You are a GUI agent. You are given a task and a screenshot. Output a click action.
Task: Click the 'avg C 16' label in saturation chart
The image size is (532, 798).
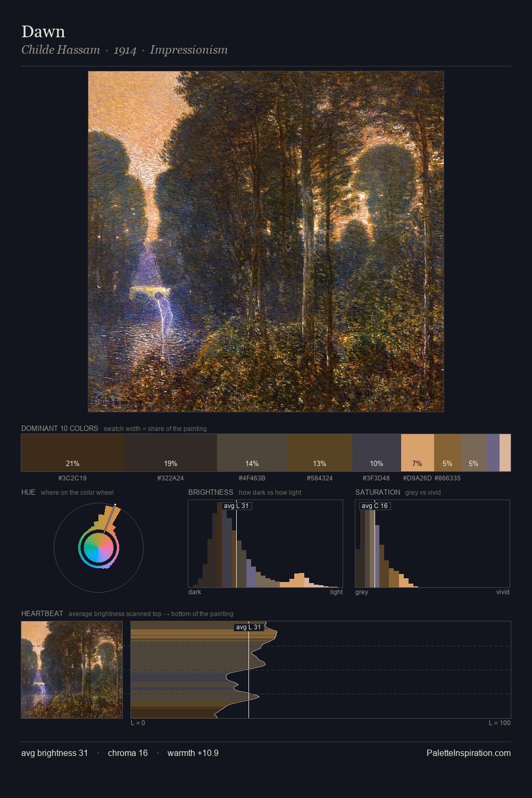point(375,506)
